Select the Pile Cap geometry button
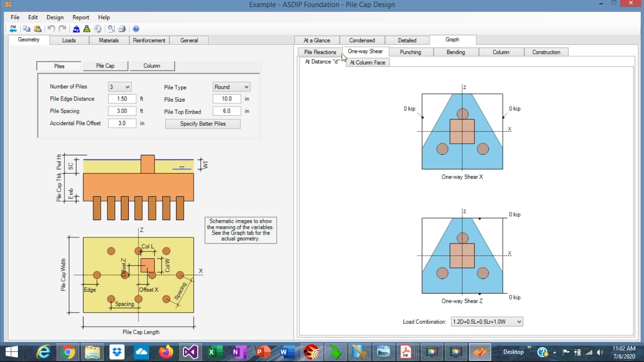 click(x=105, y=66)
